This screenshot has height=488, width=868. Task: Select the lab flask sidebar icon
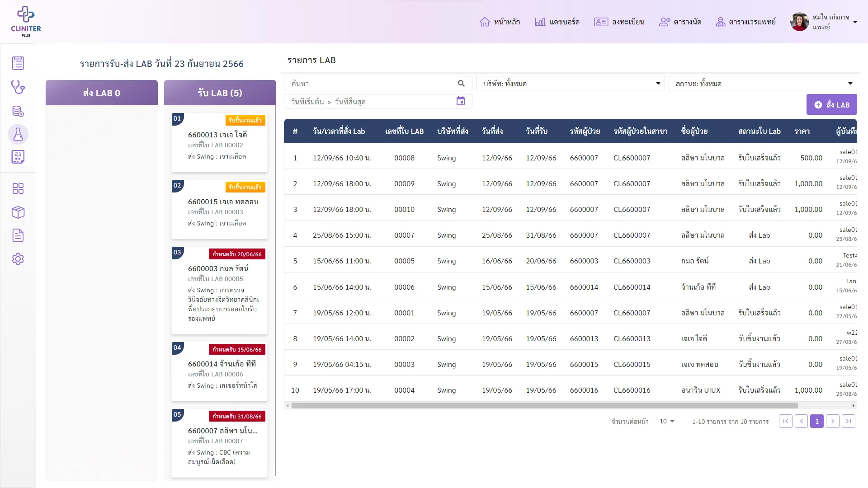tap(18, 134)
